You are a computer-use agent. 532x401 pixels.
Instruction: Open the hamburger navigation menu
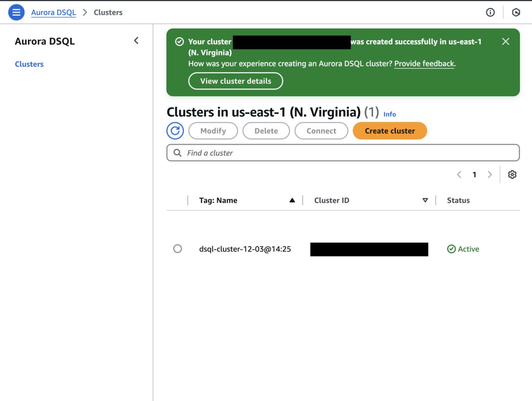[16, 12]
